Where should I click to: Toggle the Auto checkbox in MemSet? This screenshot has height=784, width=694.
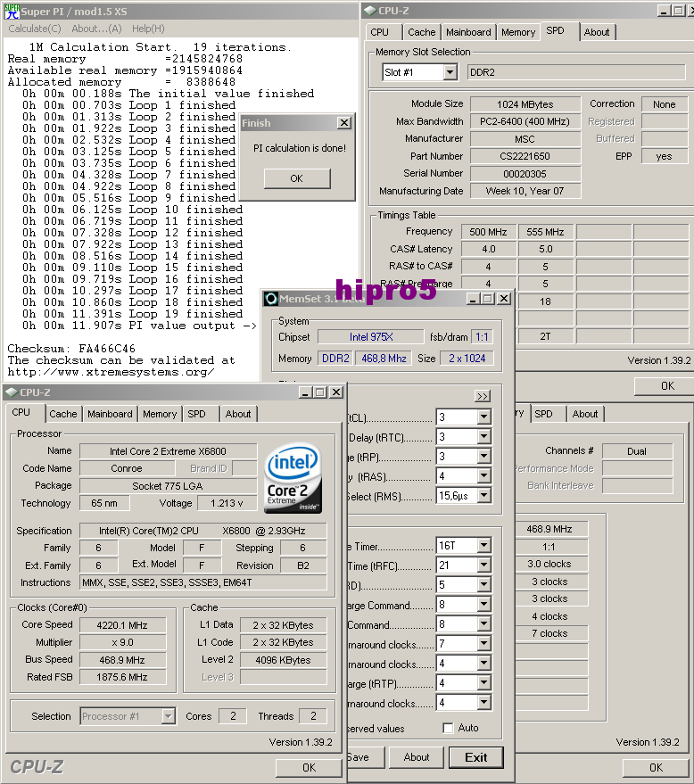(x=448, y=728)
